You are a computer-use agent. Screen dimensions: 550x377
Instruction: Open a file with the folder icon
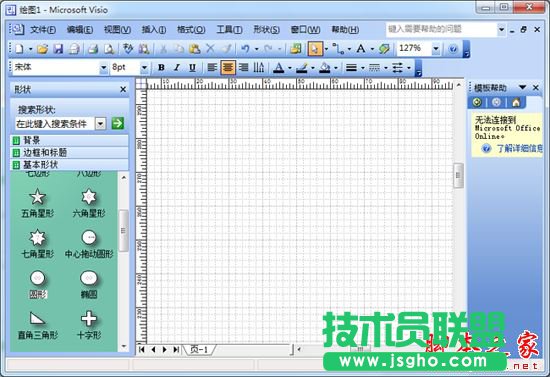click(x=42, y=49)
